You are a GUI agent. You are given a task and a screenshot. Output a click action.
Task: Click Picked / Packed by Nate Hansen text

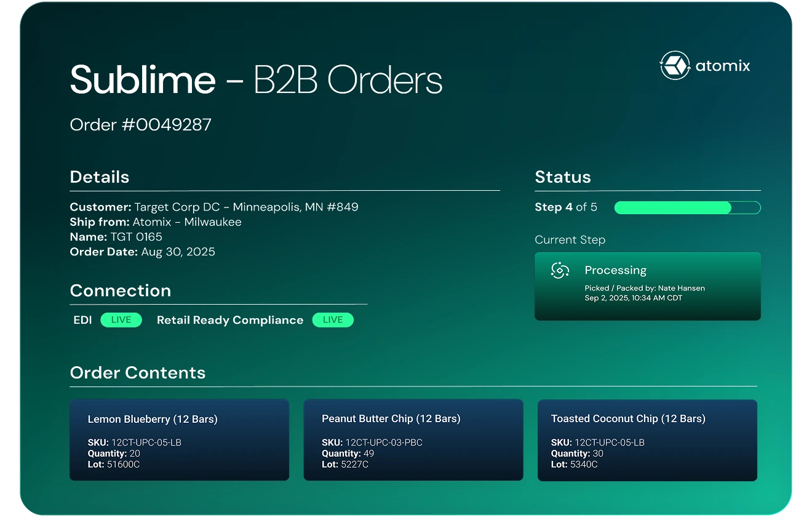pyautogui.click(x=645, y=288)
